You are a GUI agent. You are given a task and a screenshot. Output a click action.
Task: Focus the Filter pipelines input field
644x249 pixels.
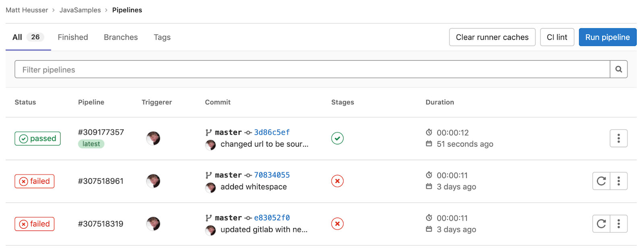click(312, 69)
